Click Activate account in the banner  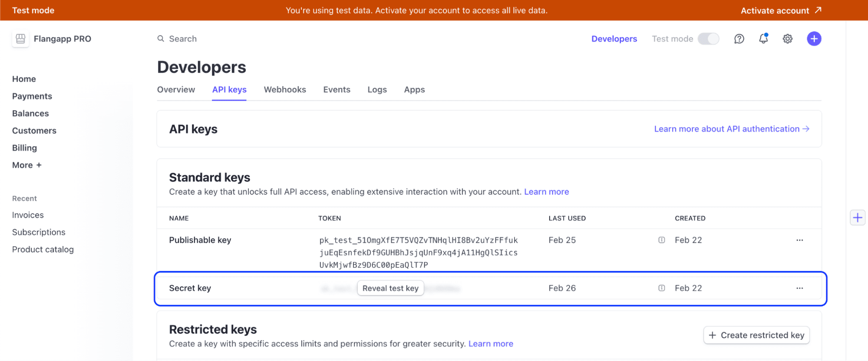[780, 10]
